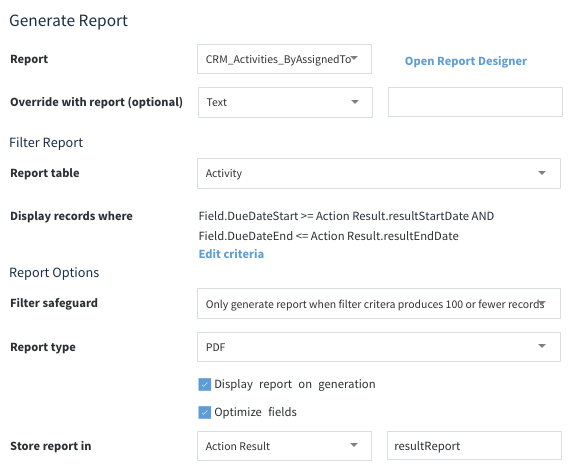Click the arrow icon on Filter safeguard field
The image size is (571, 473).
pyautogui.click(x=542, y=303)
